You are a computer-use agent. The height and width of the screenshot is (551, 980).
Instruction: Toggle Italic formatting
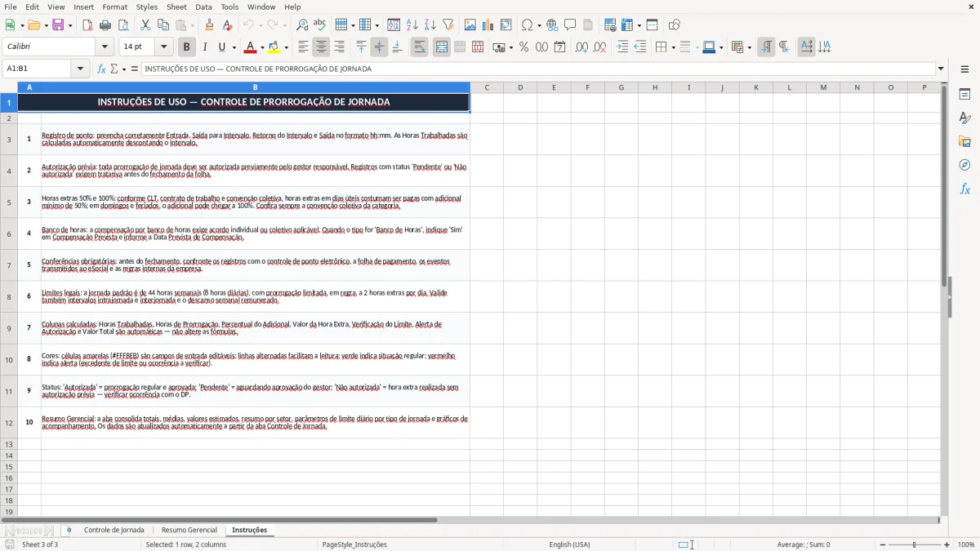coord(204,47)
